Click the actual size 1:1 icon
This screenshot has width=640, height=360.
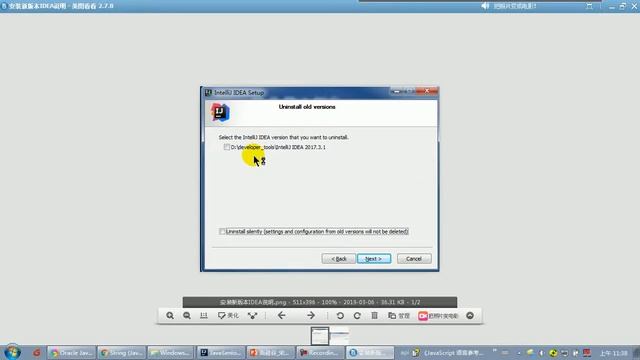coord(204,316)
